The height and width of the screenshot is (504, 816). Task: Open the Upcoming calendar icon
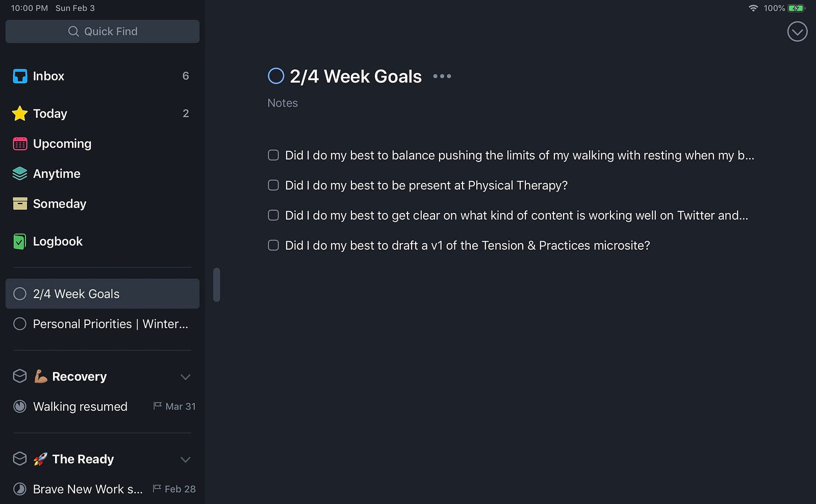[x=20, y=144]
